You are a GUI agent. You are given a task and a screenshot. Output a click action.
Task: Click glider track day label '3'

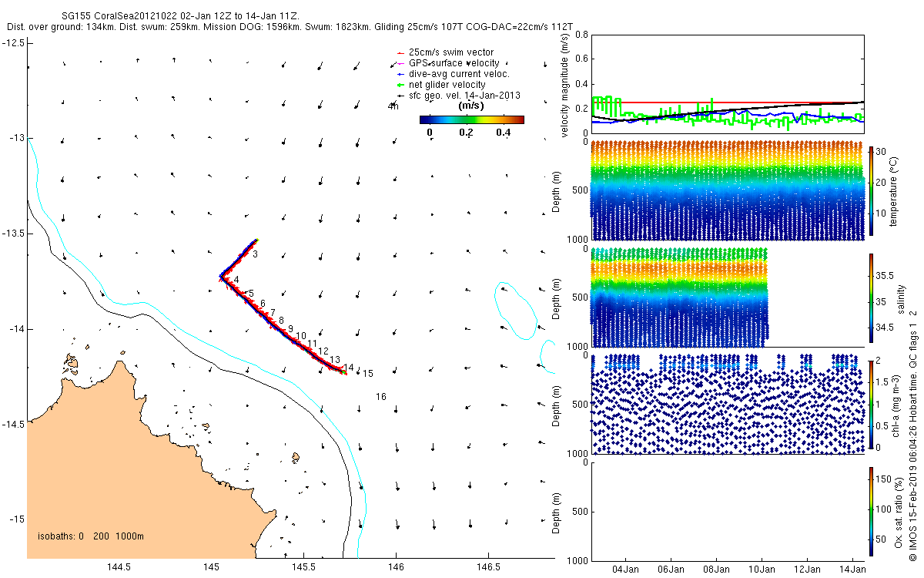click(x=255, y=254)
